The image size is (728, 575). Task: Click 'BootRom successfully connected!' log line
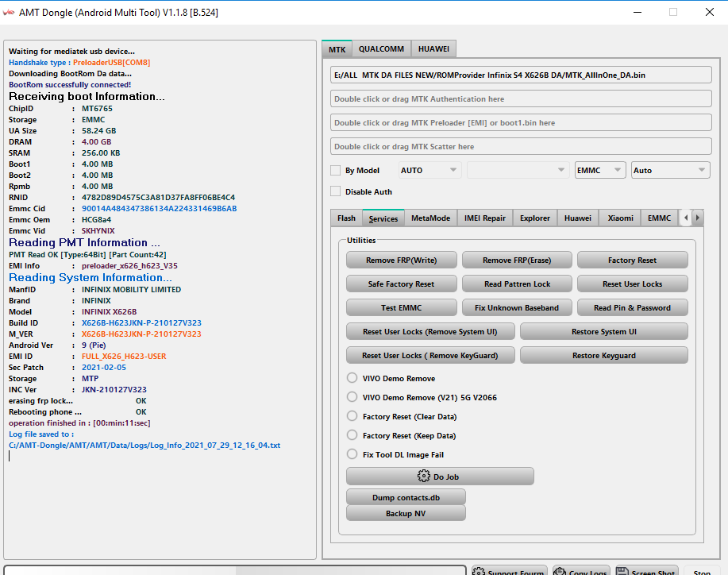70,84
